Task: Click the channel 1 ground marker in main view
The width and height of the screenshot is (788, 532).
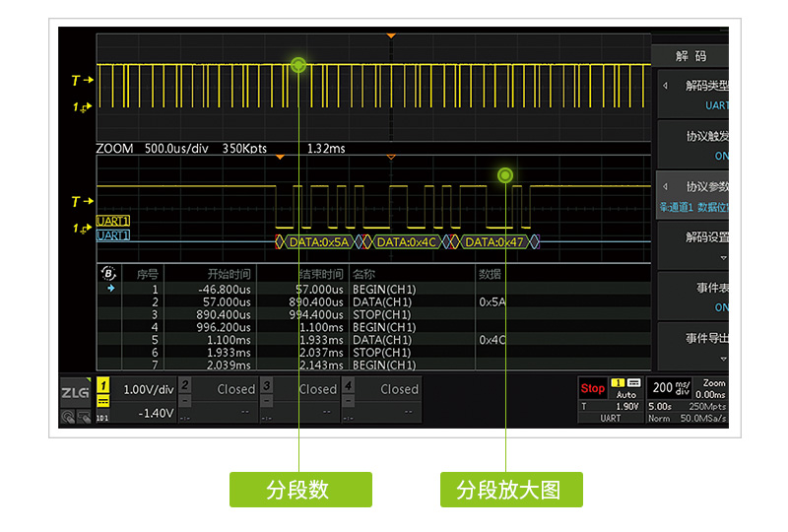Action: (82, 106)
